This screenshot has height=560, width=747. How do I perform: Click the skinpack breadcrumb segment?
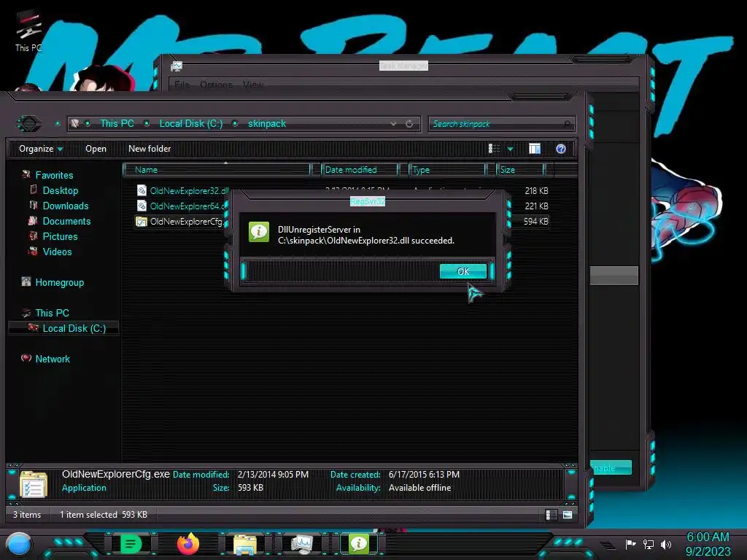point(267,123)
